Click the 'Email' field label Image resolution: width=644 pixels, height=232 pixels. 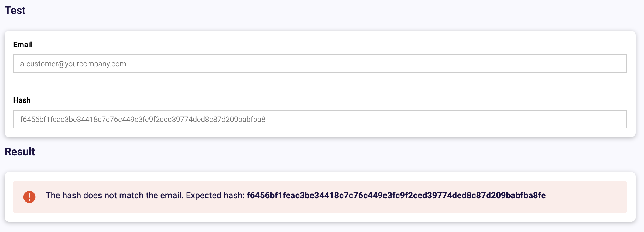(x=23, y=45)
